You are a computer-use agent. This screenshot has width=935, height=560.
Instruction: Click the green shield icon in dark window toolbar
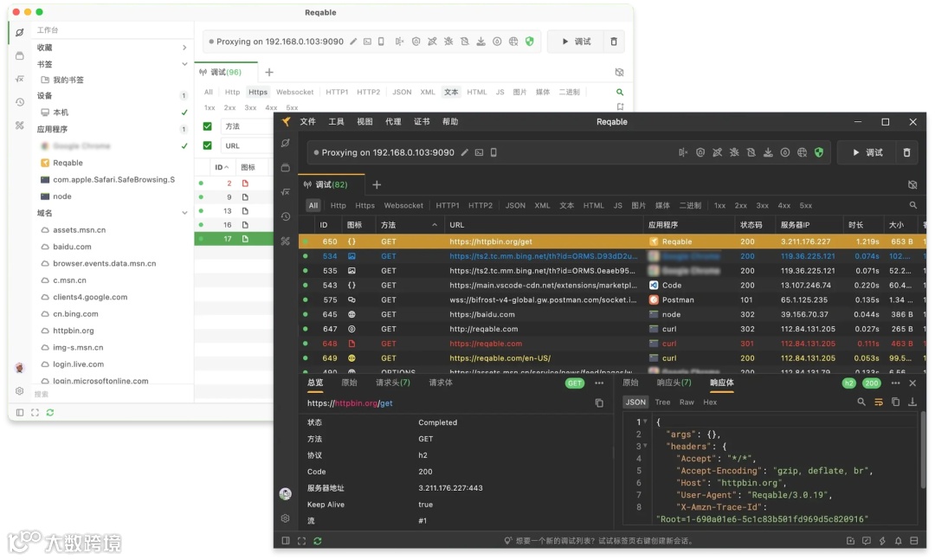coord(819,152)
